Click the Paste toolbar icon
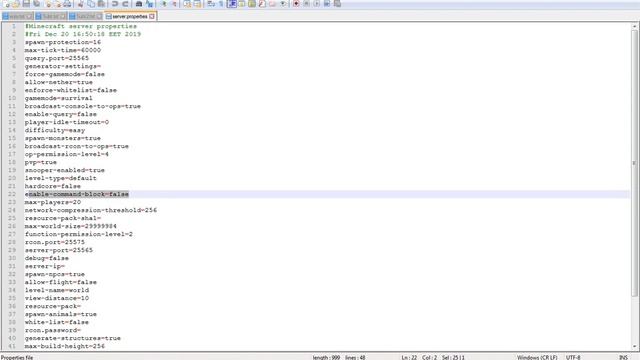Image resolution: width=640 pixels, height=360 pixels. pos(101,4)
